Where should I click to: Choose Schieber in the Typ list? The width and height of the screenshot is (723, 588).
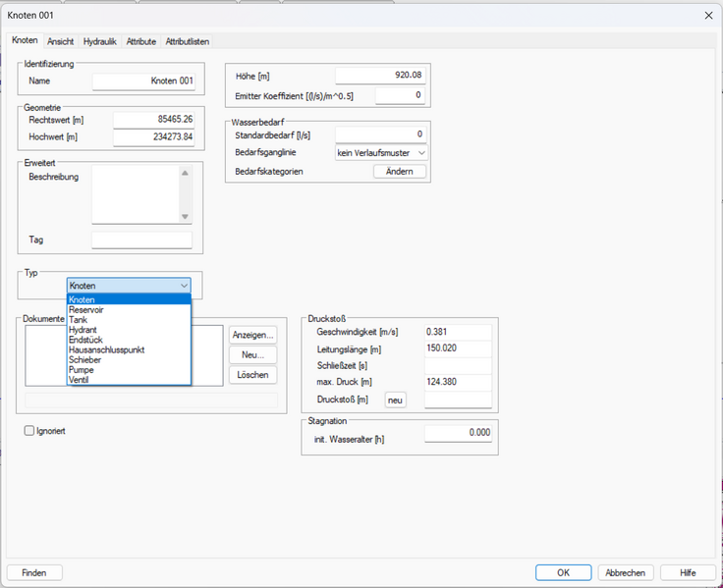coord(129,360)
